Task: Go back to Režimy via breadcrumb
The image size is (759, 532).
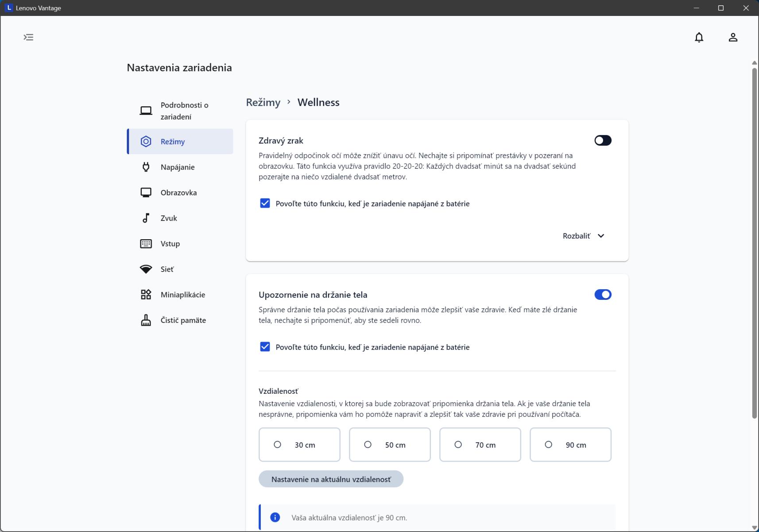Action: [263, 102]
